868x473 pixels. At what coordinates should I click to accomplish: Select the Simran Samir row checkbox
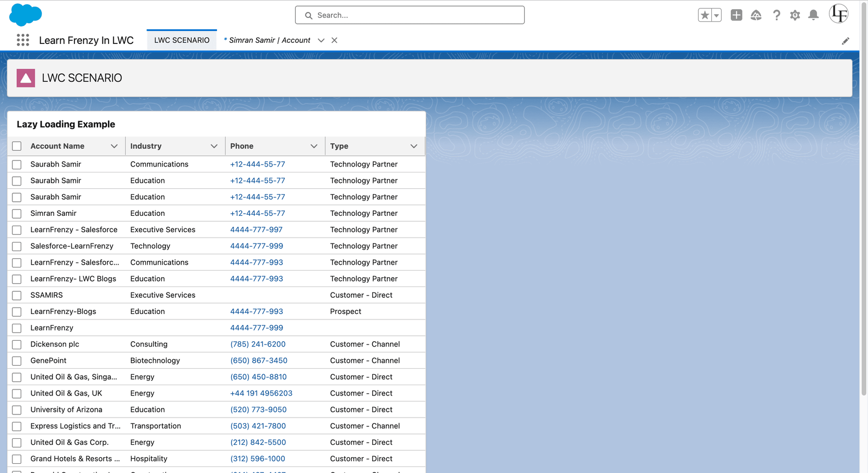[x=17, y=214]
